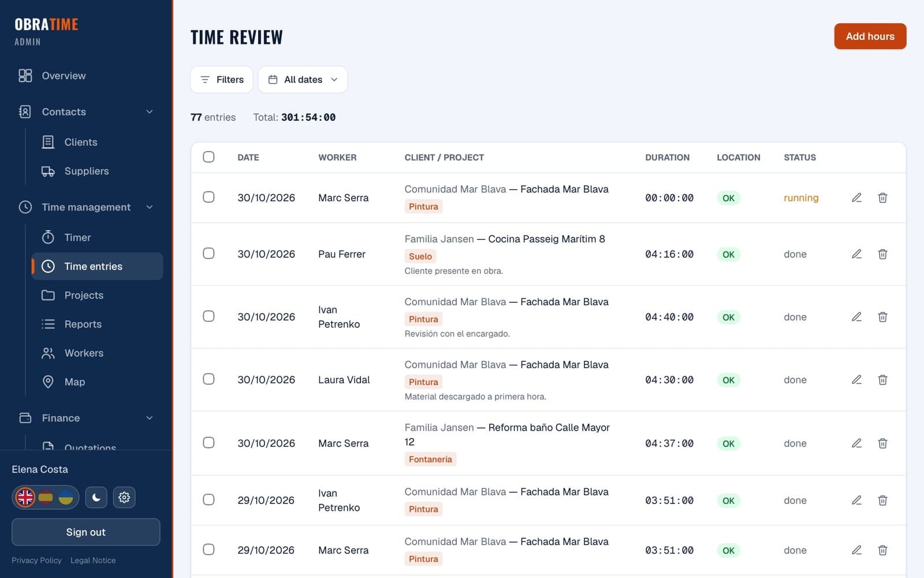
Task: Delete the Marc Serra 29/10/2026 entry
Action: click(x=882, y=550)
